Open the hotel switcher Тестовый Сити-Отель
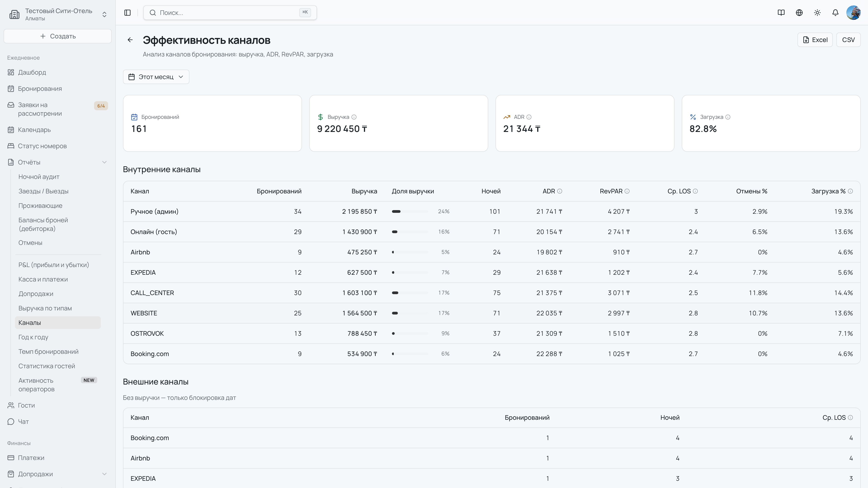The image size is (868, 488). [58, 14]
